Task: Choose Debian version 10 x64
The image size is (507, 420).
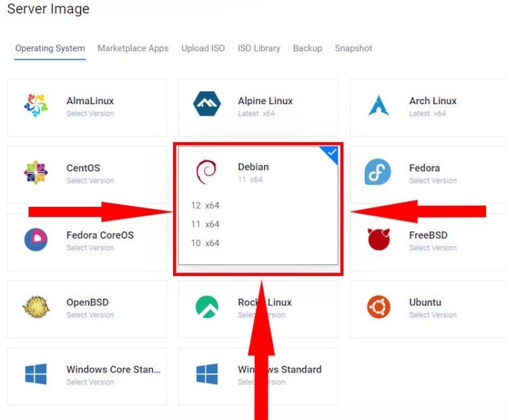Action: tap(205, 243)
